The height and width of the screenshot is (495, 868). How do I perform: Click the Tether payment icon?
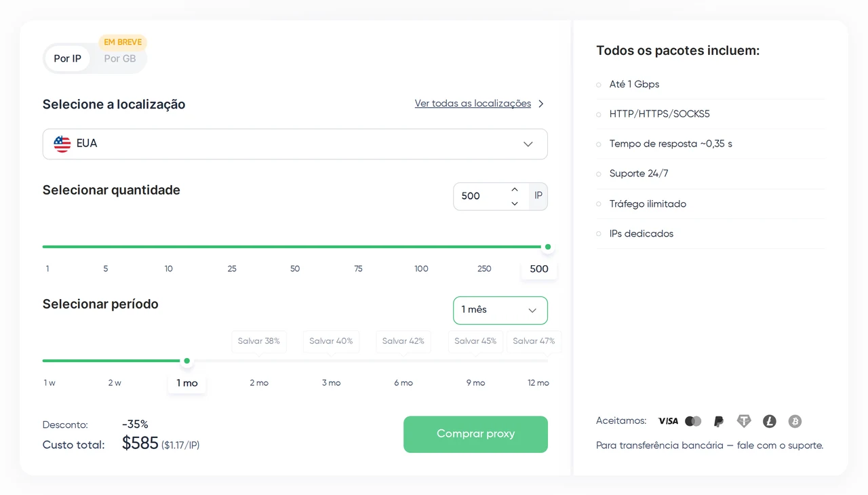[744, 422]
